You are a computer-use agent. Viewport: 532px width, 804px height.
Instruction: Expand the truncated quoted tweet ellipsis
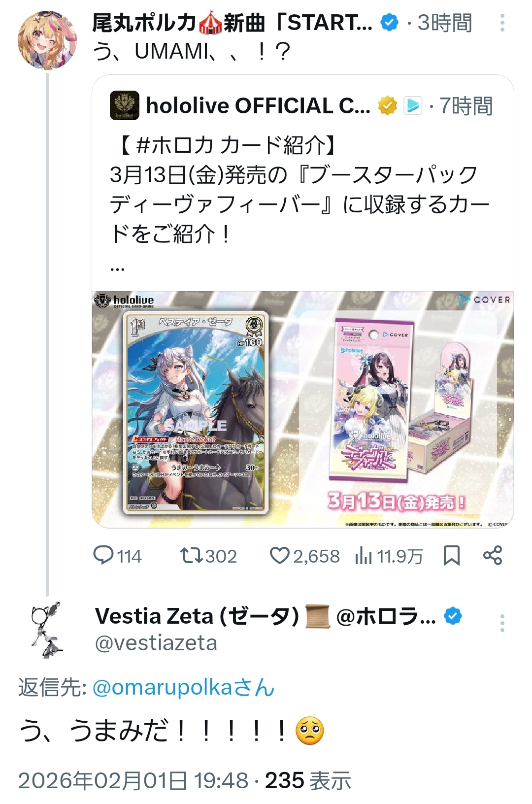pyautogui.click(x=117, y=268)
